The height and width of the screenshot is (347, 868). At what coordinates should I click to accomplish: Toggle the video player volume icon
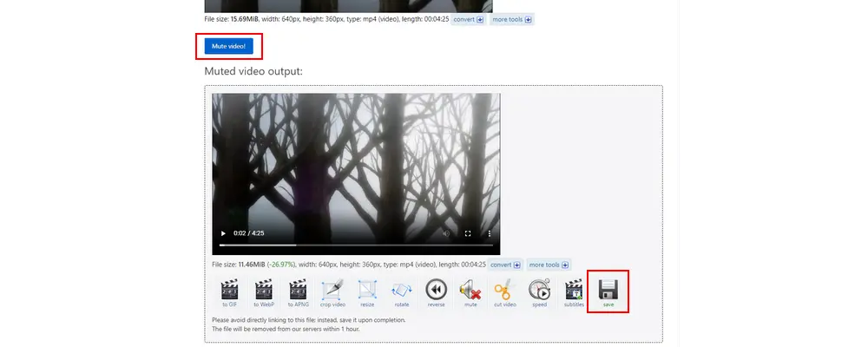coord(447,233)
